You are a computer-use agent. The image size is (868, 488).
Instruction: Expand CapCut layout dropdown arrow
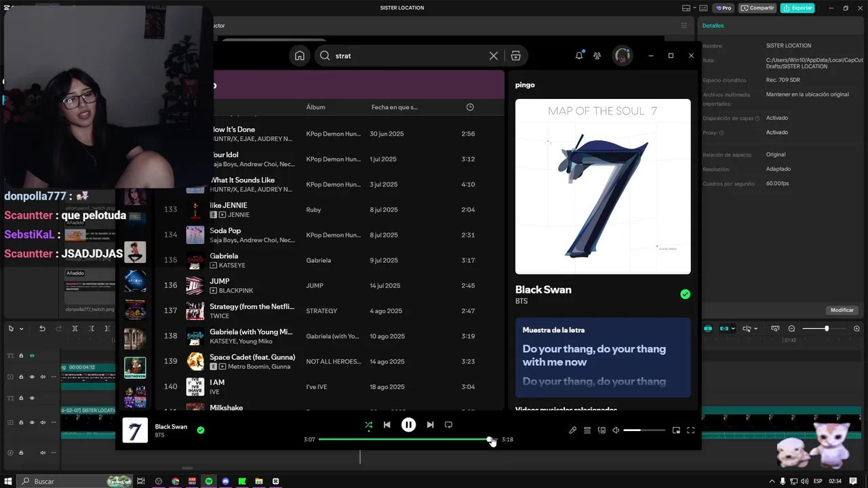coord(694,7)
